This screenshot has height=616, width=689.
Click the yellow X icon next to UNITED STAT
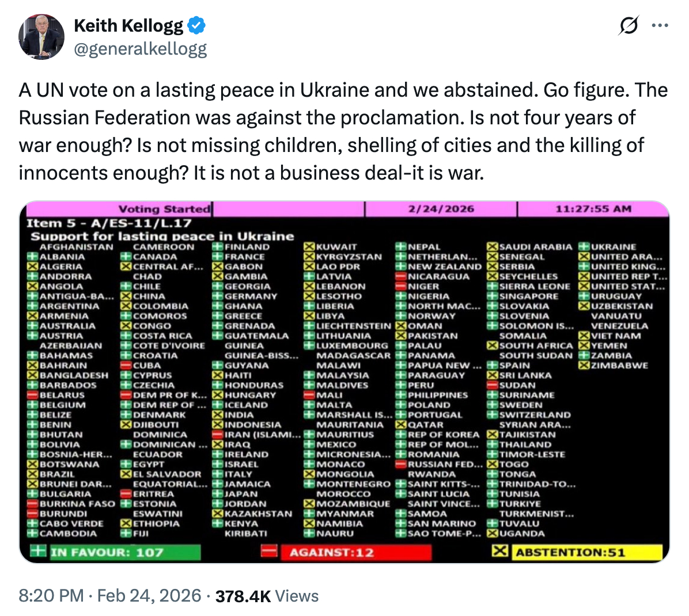coord(584,286)
